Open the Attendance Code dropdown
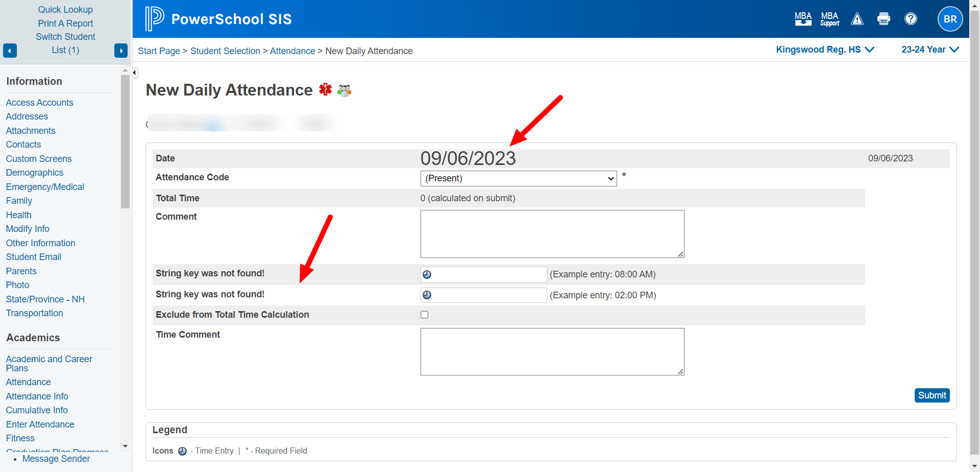980x472 pixels. coord(518,178)
